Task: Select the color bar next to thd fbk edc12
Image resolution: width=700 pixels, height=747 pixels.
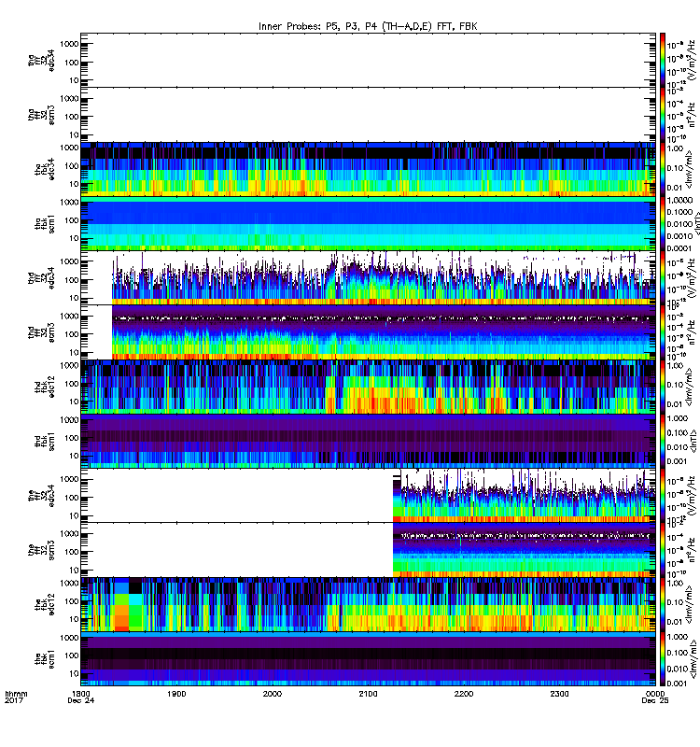Action: [663, 387]
